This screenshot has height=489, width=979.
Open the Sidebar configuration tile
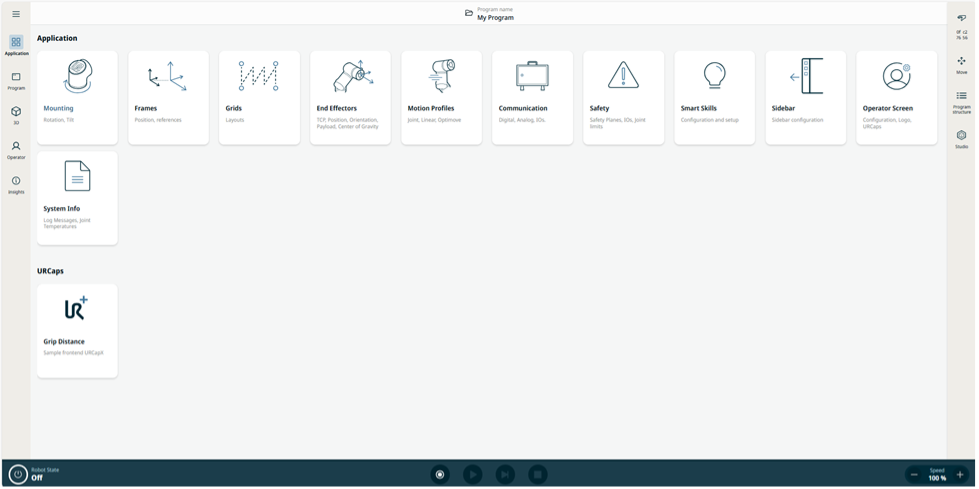[805, 97]
